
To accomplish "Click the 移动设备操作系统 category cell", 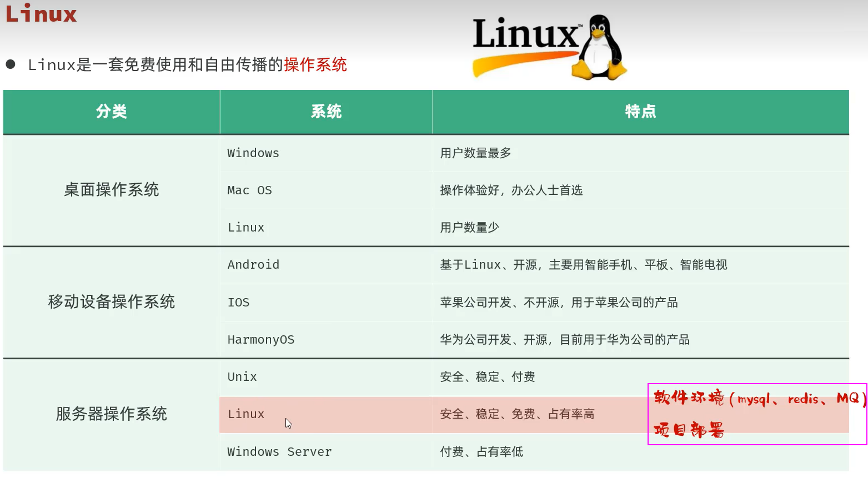I will pos(112,302).
